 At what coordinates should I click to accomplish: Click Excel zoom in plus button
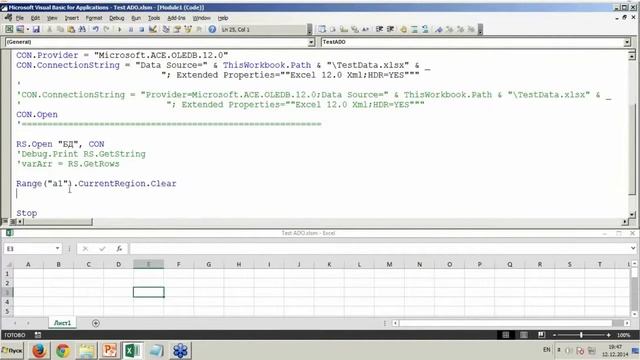click(x=608, y=335)
